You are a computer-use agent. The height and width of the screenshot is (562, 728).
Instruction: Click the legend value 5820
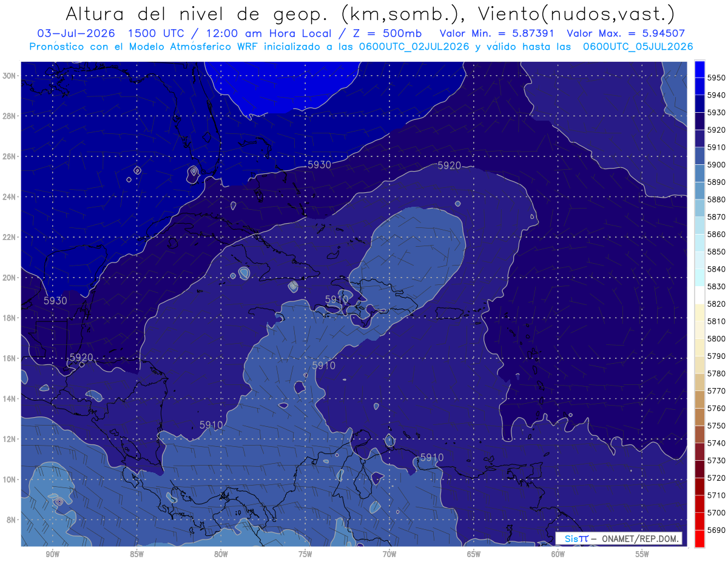(717, 304)
